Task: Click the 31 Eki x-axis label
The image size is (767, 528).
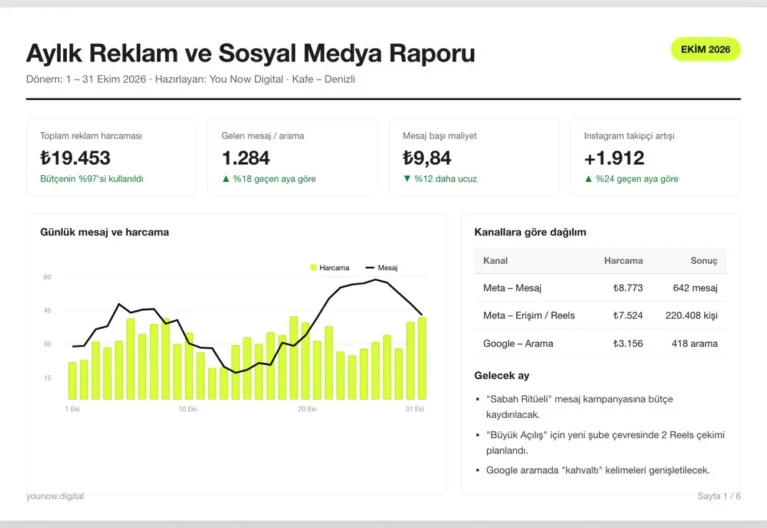Action: coord(415,409)
